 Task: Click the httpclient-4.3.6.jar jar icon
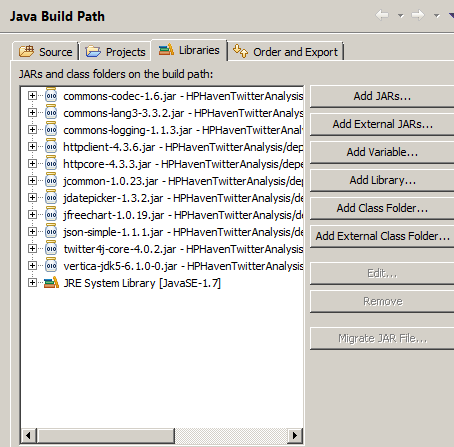pos(51,146)
